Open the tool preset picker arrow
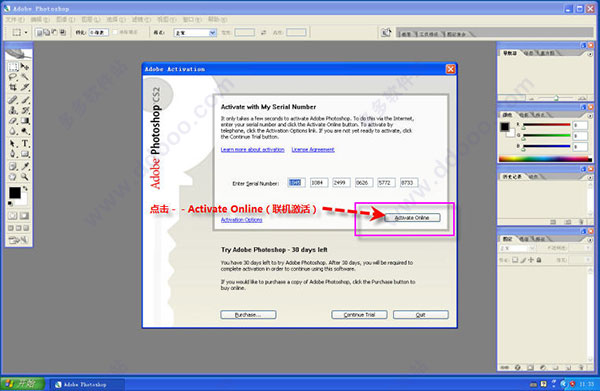 tap(26, 33)
